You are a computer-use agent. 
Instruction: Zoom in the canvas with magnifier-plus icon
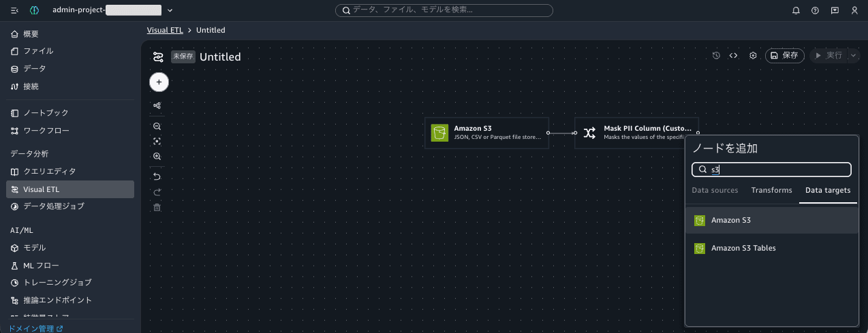tap(157, 157)
